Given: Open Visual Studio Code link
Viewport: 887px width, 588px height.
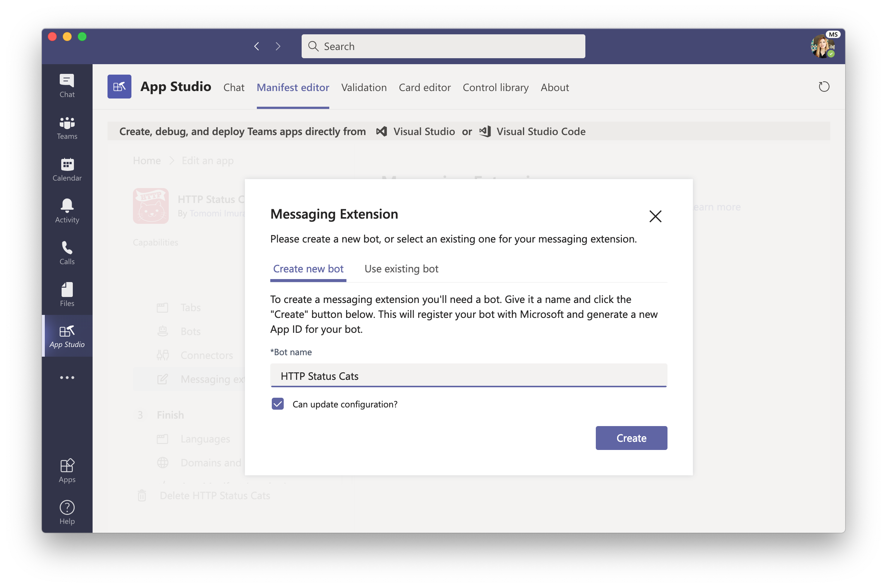Looking at the screenshot, I should click(540, 131).
